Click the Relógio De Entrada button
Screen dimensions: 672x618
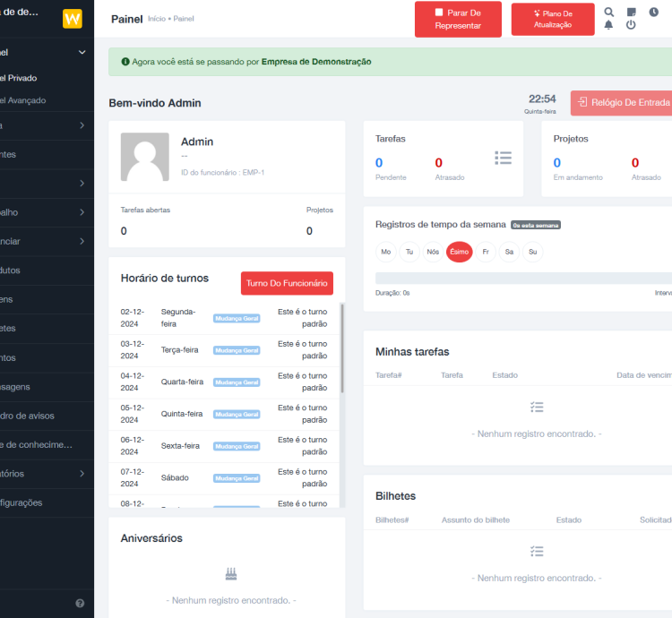(x=622, y=102)
